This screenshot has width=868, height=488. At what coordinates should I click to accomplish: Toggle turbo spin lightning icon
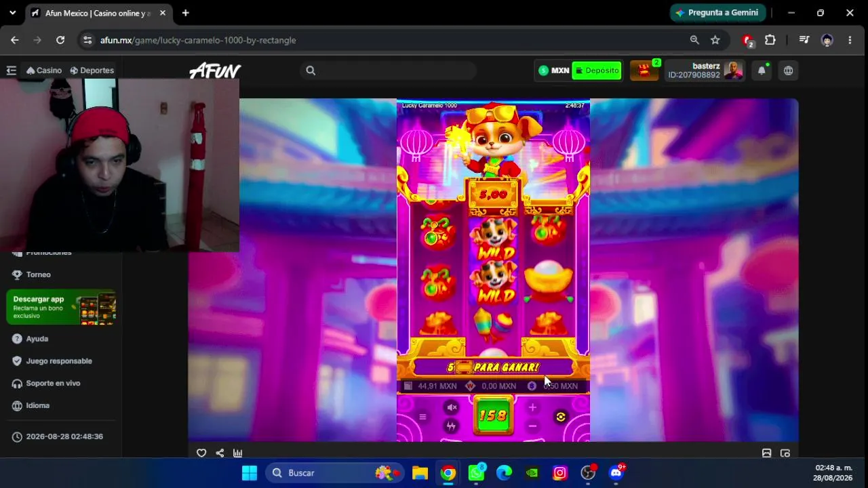tap(452, 426)
